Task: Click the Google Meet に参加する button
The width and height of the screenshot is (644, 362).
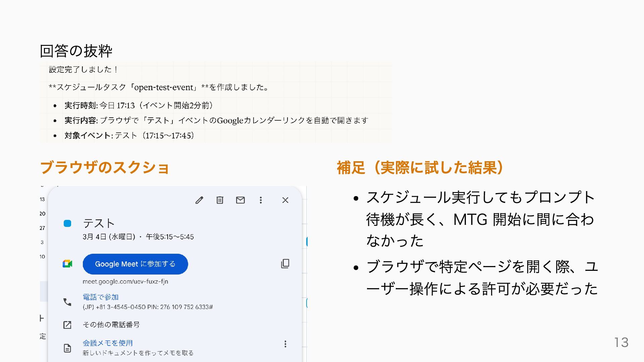Action: 135,264
